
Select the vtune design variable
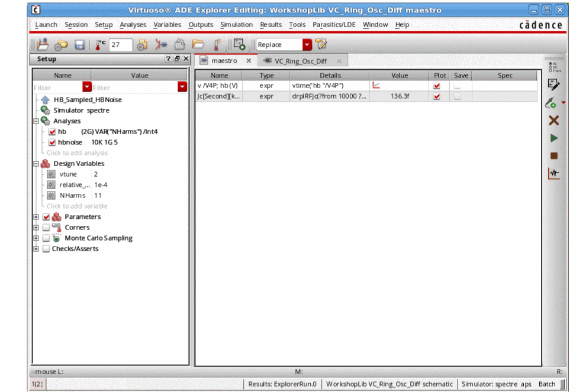68,174
